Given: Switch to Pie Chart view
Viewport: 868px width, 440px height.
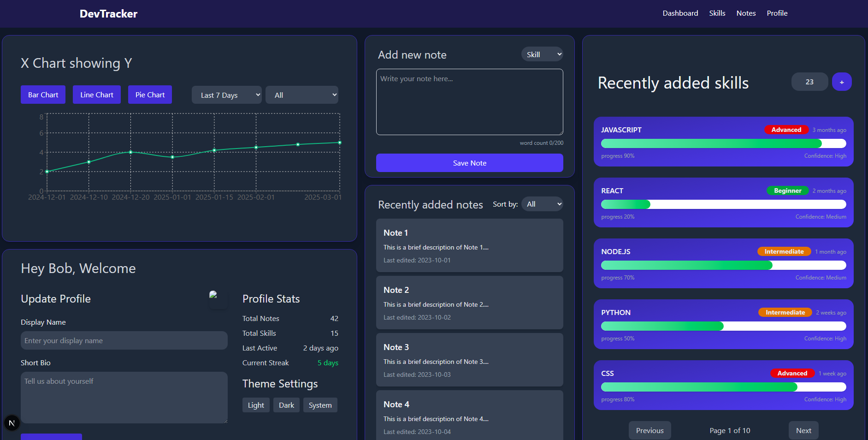Looking at the screenshot, I should (x=150, y=95).
